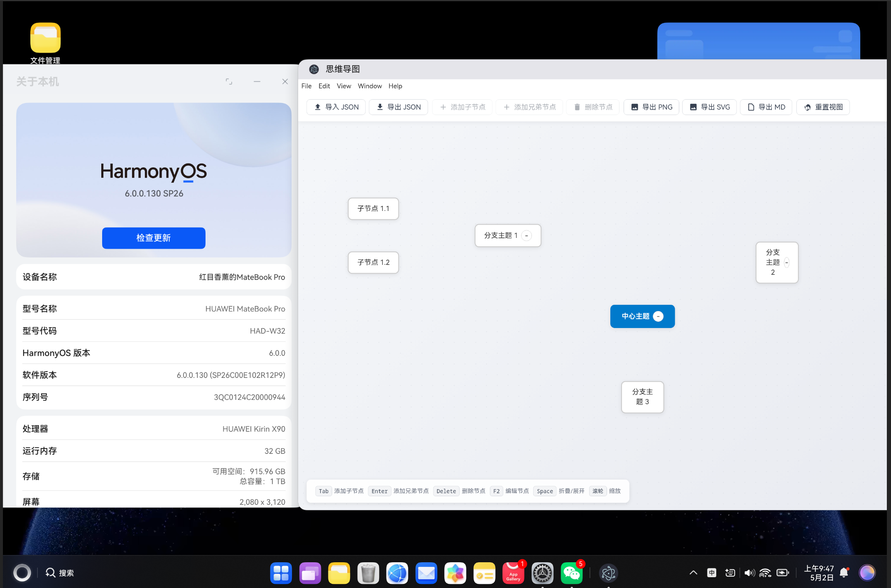Reset the view with 重置视图

[x=823, y=107]
